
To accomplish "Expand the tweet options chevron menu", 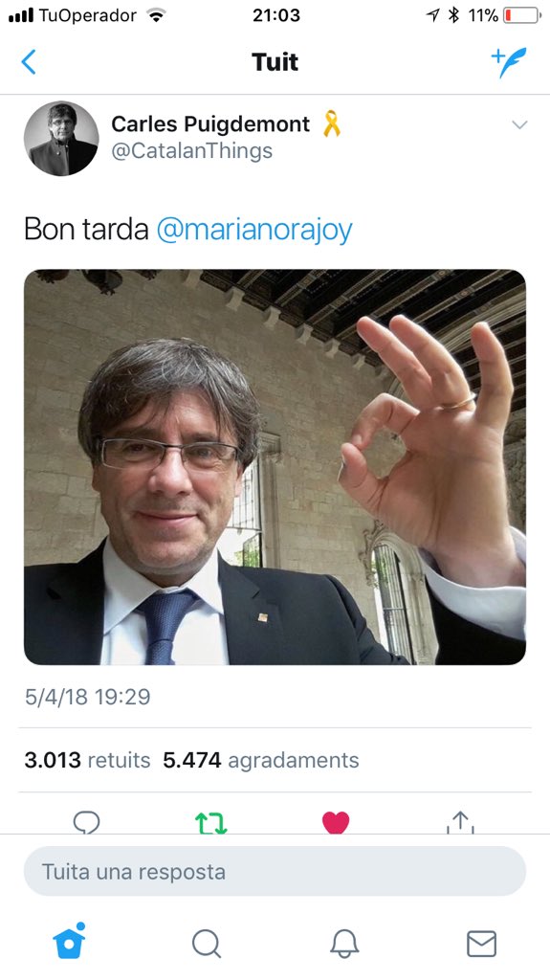I will point(519,124).
